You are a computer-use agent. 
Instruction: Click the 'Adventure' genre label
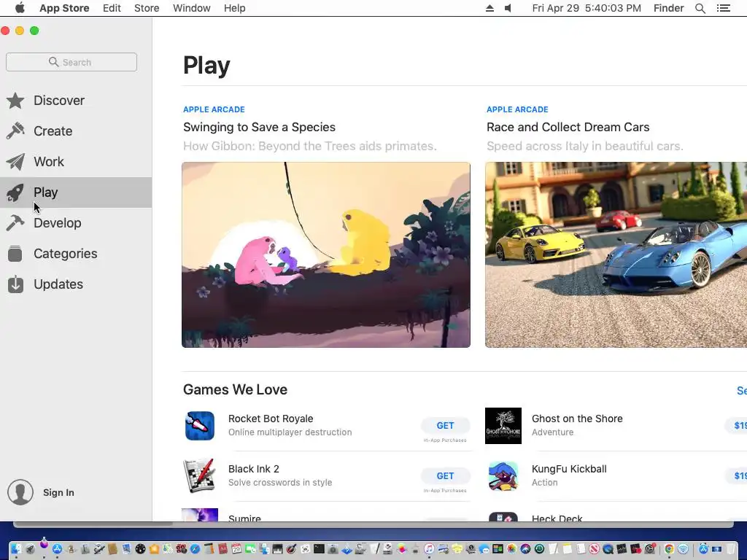[x=552, y=432]
